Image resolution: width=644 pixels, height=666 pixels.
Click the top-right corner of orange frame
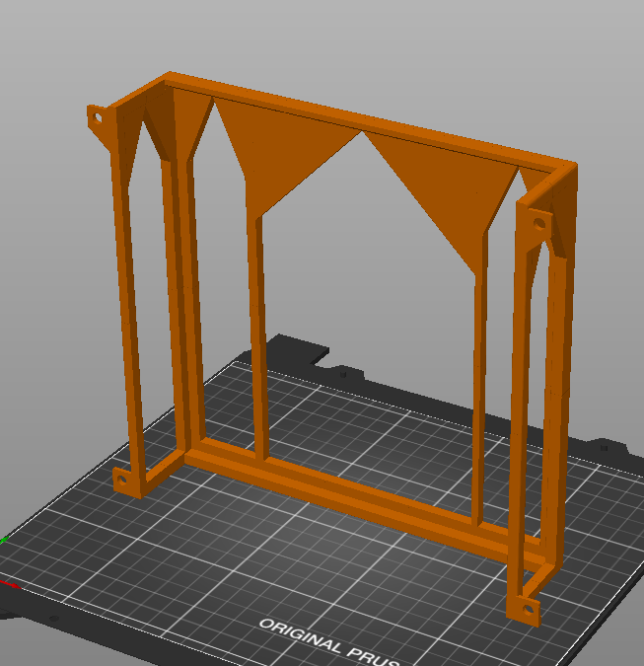coord(567,172)
